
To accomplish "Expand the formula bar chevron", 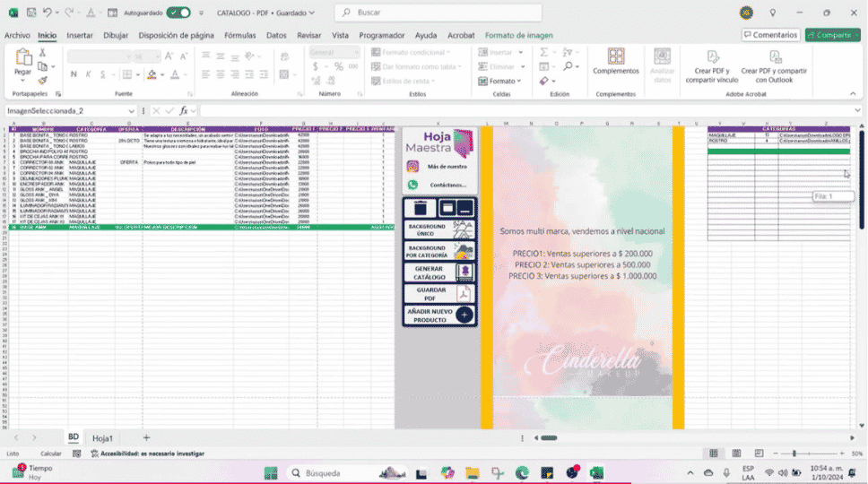I will (857, 110).
